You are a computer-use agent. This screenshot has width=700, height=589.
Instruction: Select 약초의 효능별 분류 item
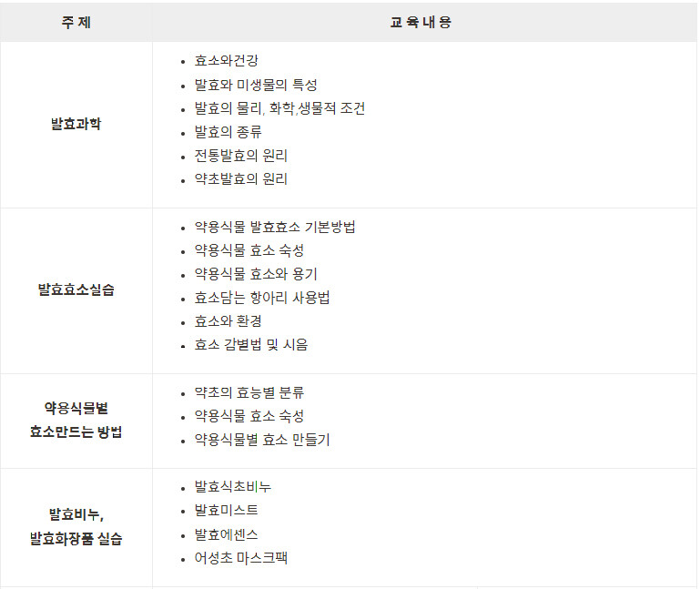pyautogui.click(x=249, y=392)
